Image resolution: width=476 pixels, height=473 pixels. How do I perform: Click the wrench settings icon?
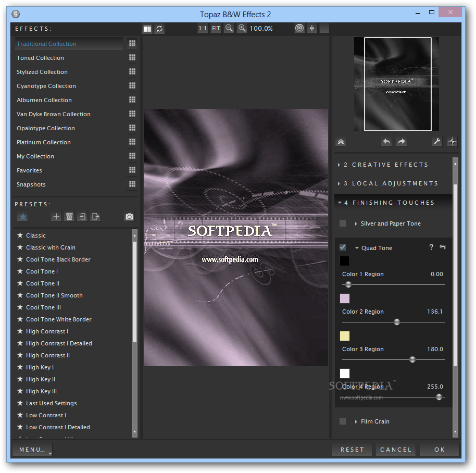coord(437,142)
